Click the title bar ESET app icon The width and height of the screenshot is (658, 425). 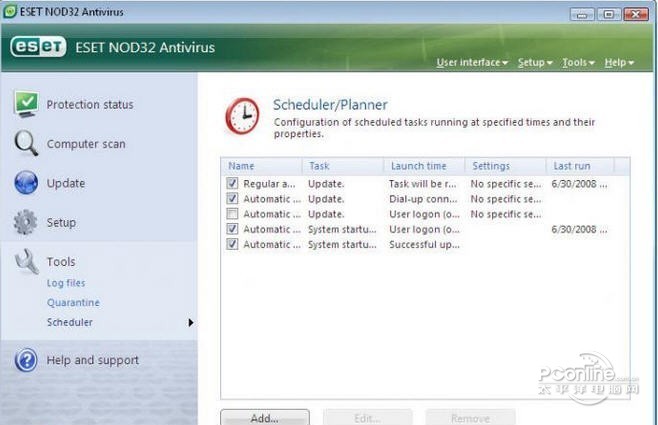pos(10,11)
